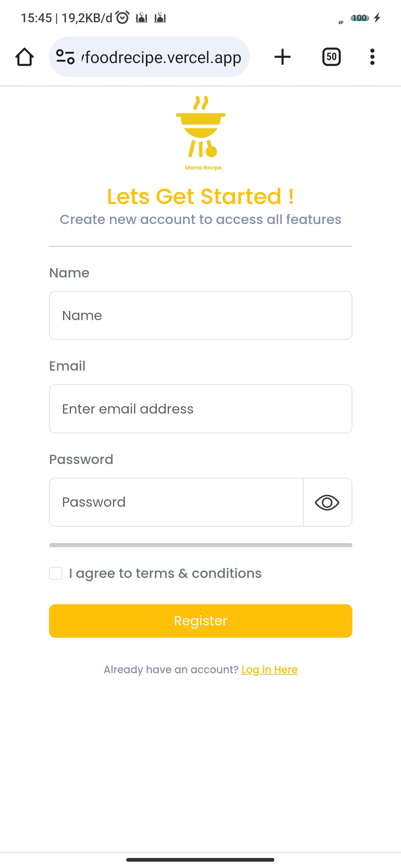The height and width of the screenshot is (868, 401).
Task: Tap the gray progress bar above the checkbox
Action: click(x=200, y=545)
